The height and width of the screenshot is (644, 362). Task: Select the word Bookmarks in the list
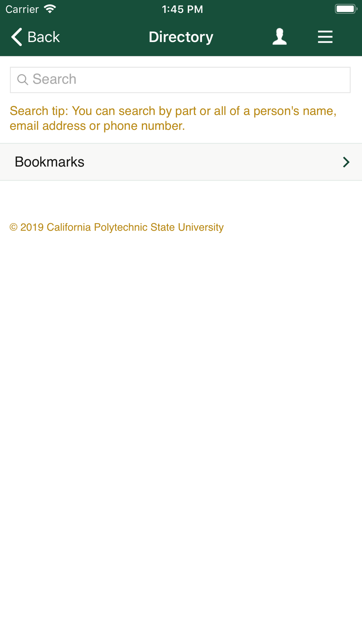(50, 162)
